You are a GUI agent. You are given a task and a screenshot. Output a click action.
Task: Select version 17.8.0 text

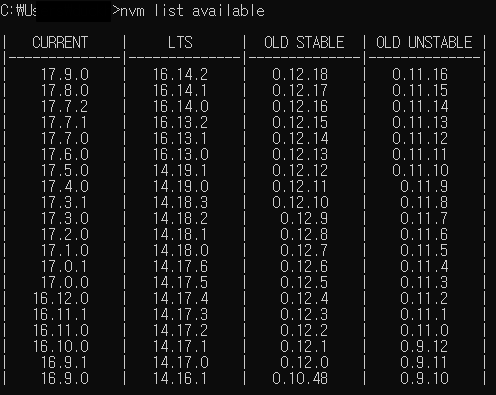pyautogui.click(x=65, y=90)
